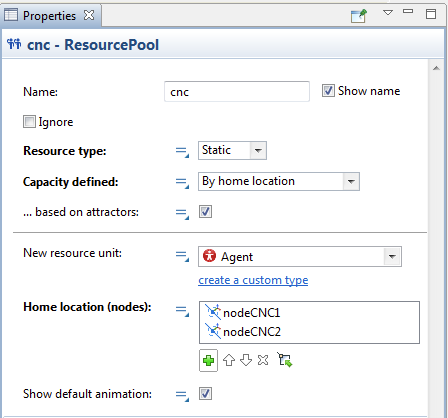Expand New resource unit Agent dropdown
The width and height of the screenshot is (448, 418).
tap(300, 257)
